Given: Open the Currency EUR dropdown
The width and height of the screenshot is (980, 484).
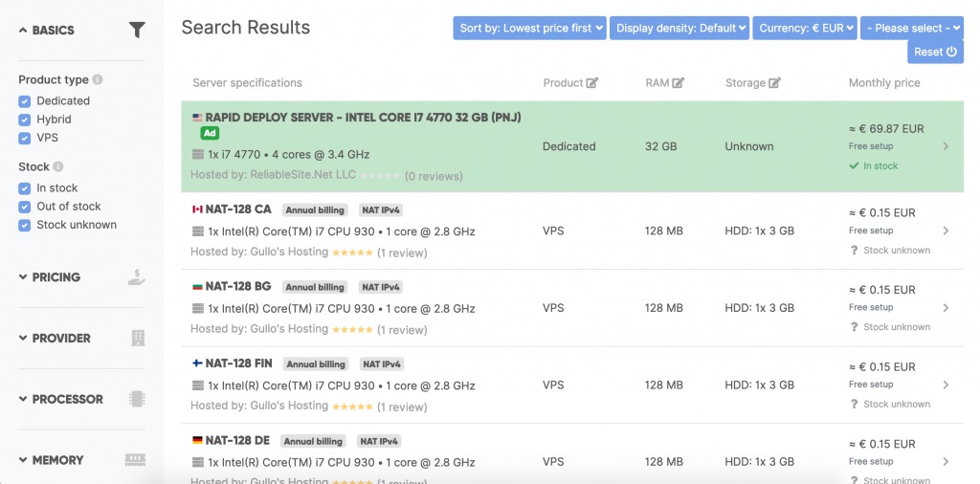Looking at the screenshot, I should point(804,29).
